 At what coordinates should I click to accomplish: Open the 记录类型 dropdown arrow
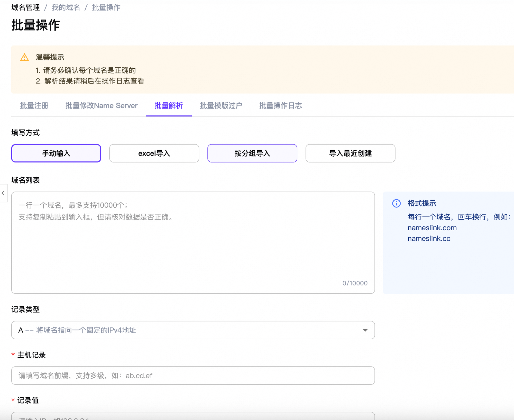365,330
